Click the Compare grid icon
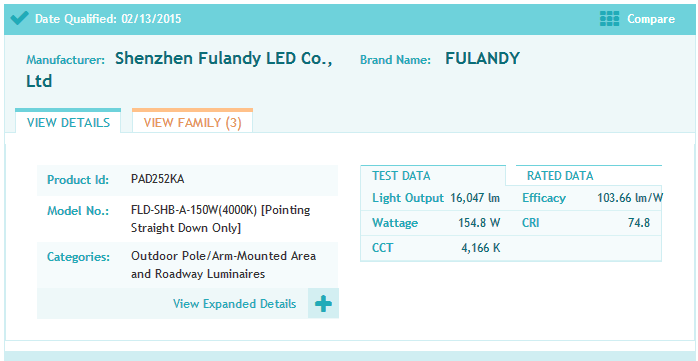 [x=609, y=19]
